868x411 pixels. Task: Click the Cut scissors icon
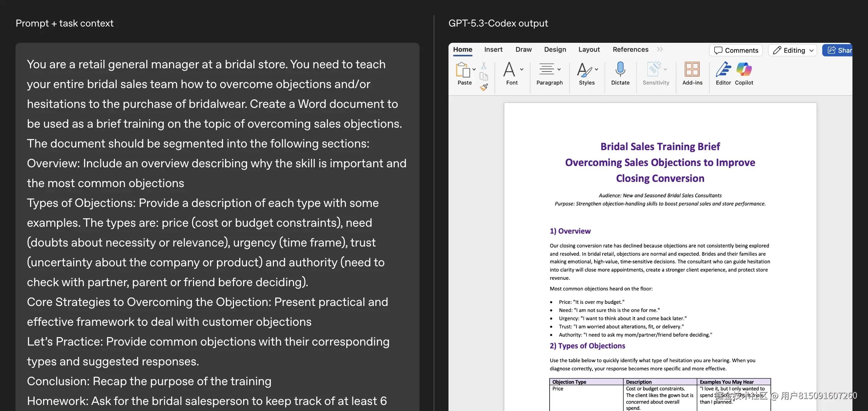click(484, 66)
